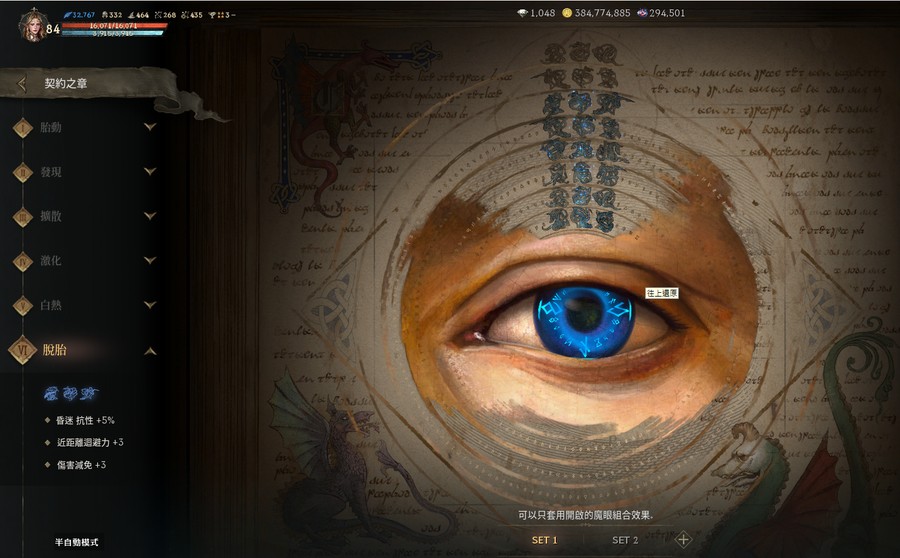This screenshot has height=558, width=900.
Task: Switch to the SET 1 tab
Action: pyautogui.click(x=544, y=540)
